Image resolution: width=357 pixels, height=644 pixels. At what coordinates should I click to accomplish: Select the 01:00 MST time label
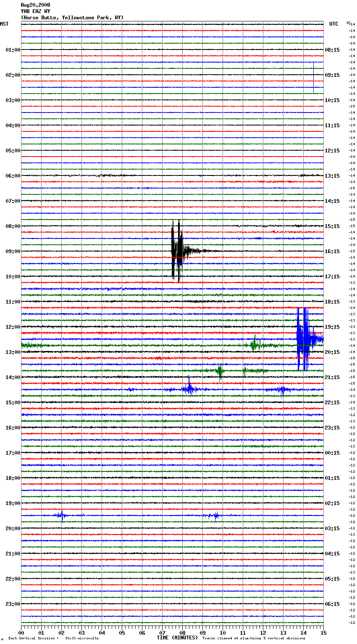(13, 50)
